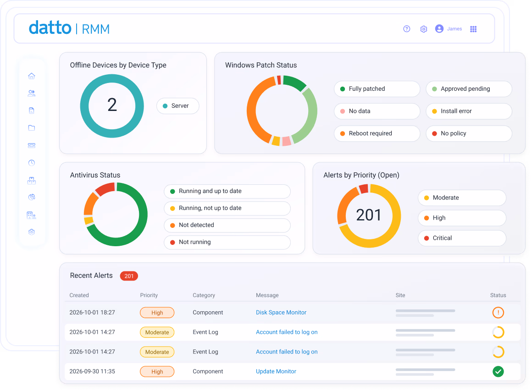The image size is (532, 392).
Task: Toggle the Server legend item
Action: [178, 106]
